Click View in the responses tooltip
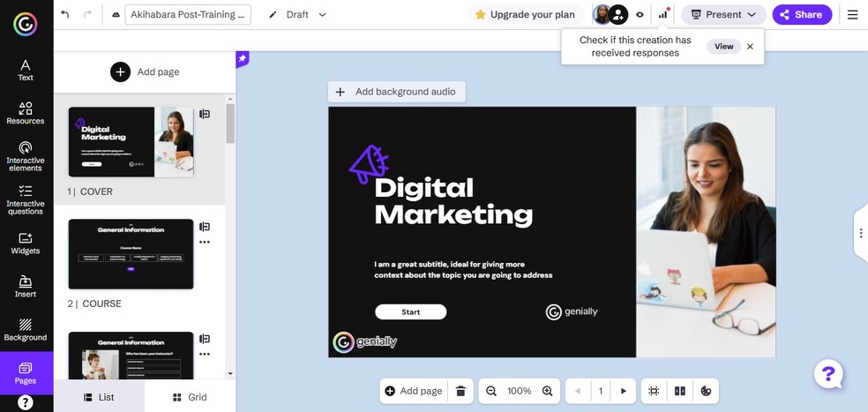 tap(723, 47)
